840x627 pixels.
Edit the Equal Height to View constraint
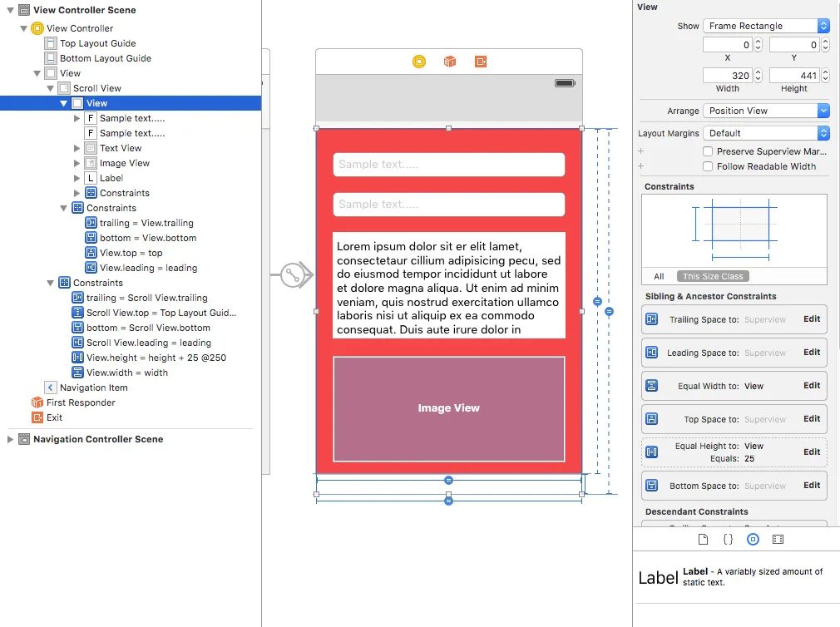(x=812, y=452)
